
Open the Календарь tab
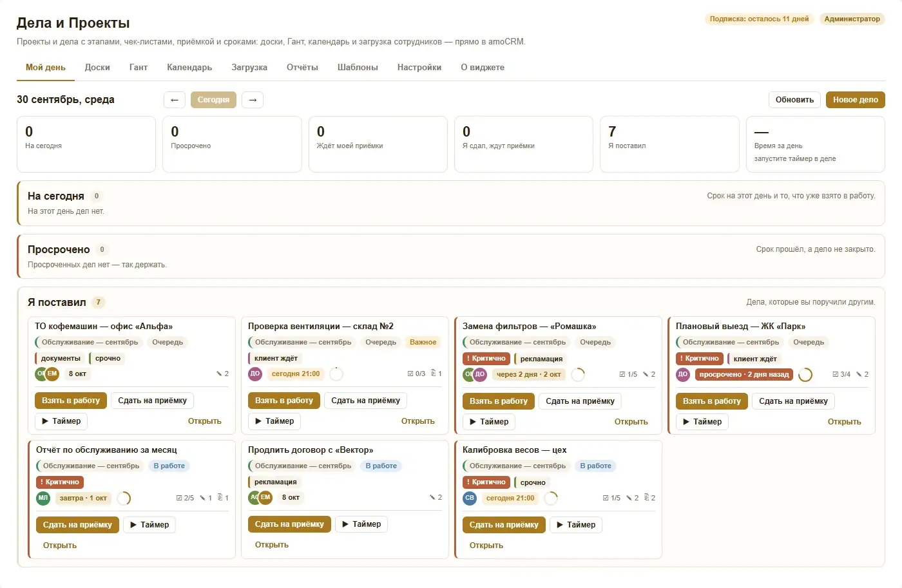pyautogui.click(x=189, y=68)
